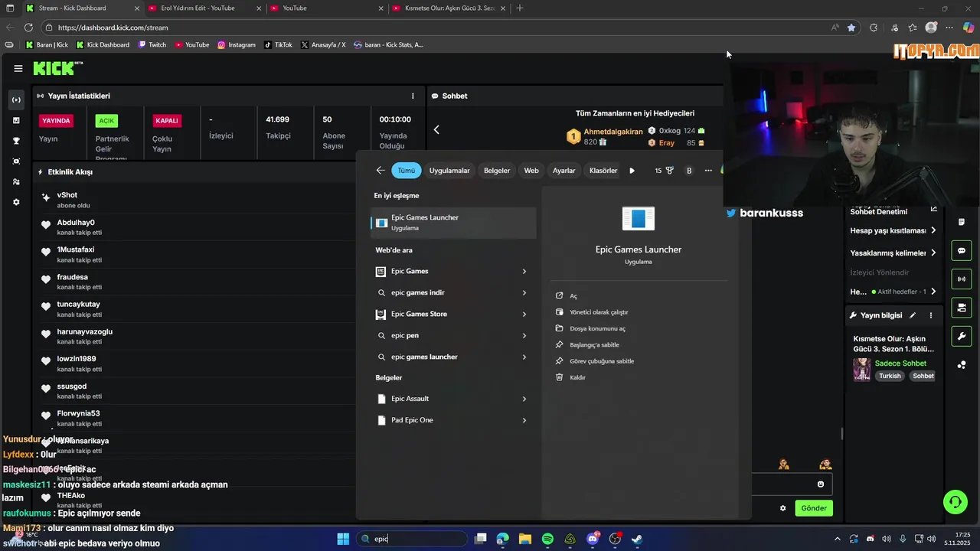980x551 pixels.
Task: Open the emoji picker in chat input
Action: click(x=821, y=484)
